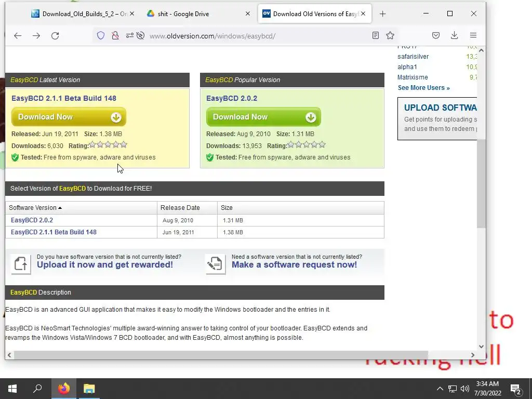Image resolution: width=532 pixels, height=399 pixels.
Task: Open the tracking protection shield icon
Action: tap(101, 36)
